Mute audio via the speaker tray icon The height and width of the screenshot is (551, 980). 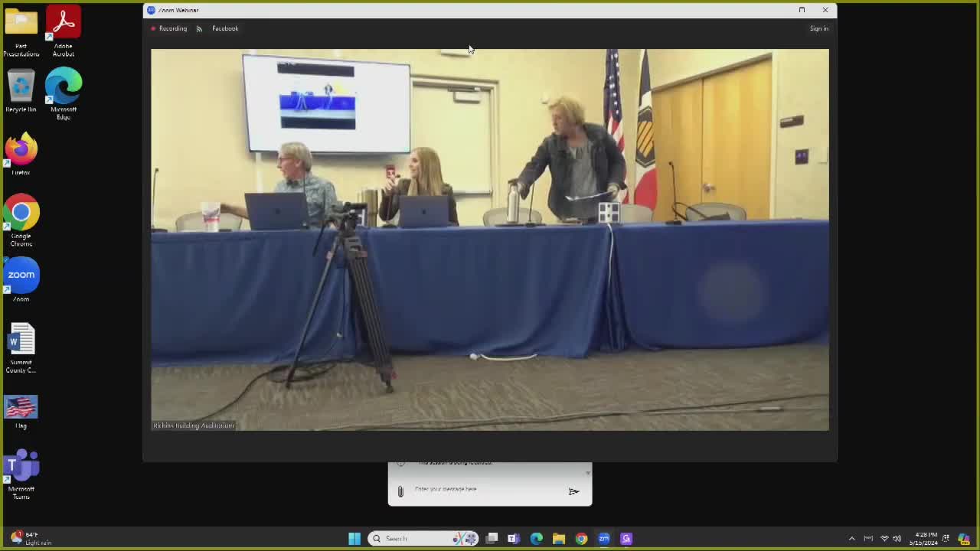click(896, 538)
